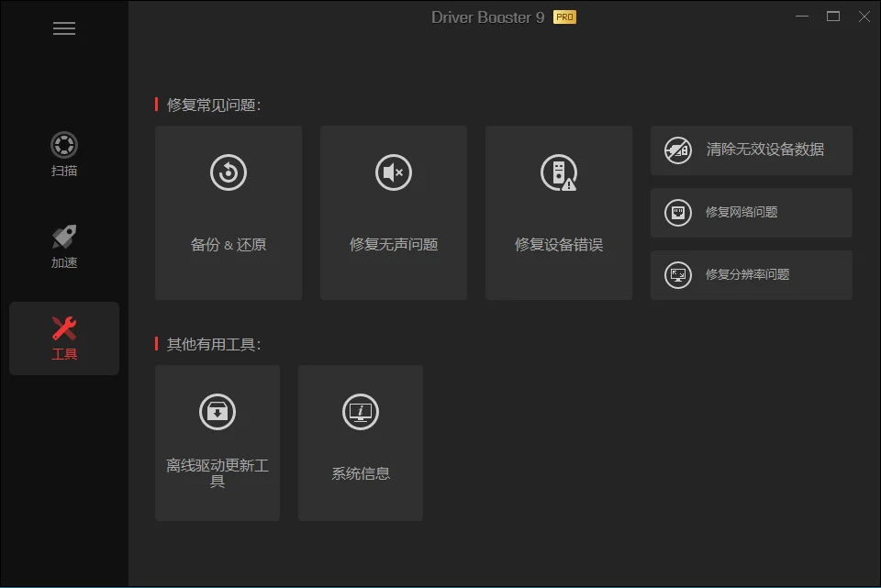The width and height of the screenshot is (881, 588).
Task: Select the Tools (工具) wrench sidebar icon
Action: [63, 327]
